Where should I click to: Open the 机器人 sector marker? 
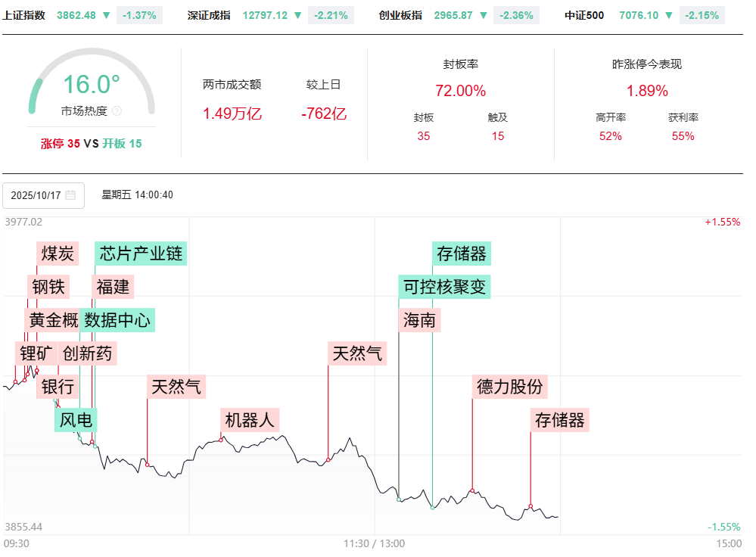tap(250, 419)
